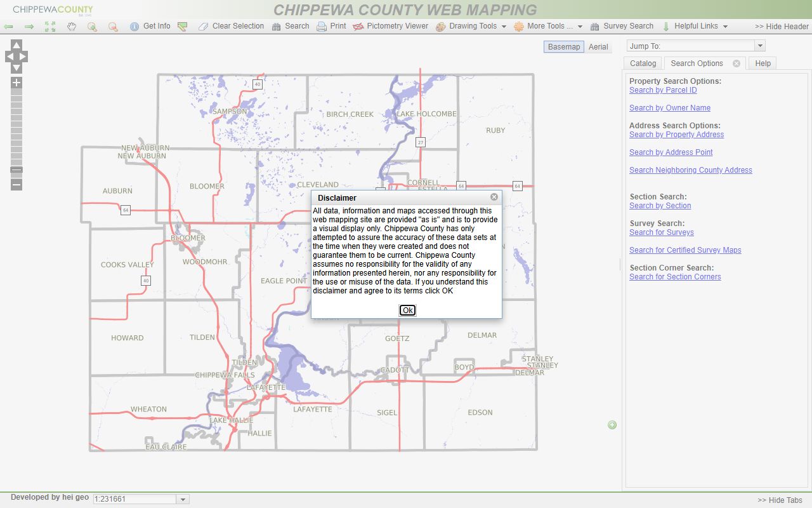Open Search by Owner Name
Screen dimensions: 812x508
point(670,108)
